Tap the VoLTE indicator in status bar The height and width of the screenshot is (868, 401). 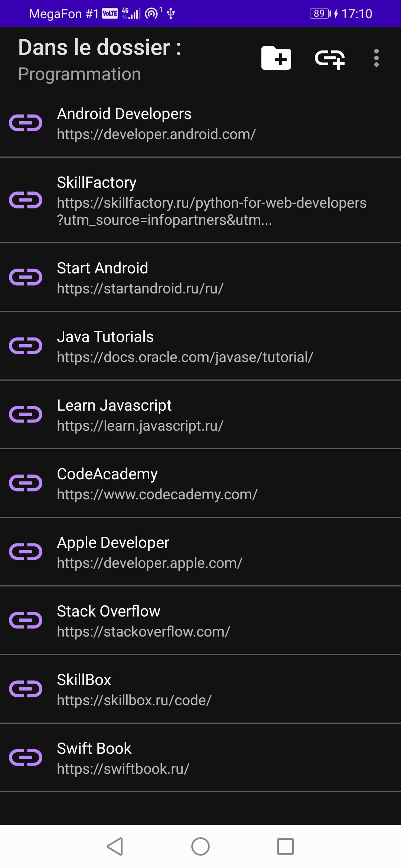[110, 14]
